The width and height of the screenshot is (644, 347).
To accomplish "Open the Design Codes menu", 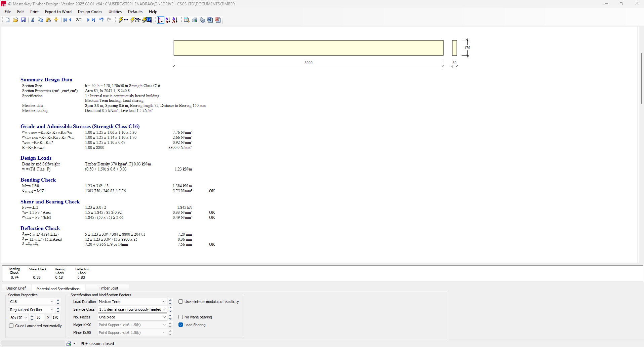I will (x=90, y=12).
